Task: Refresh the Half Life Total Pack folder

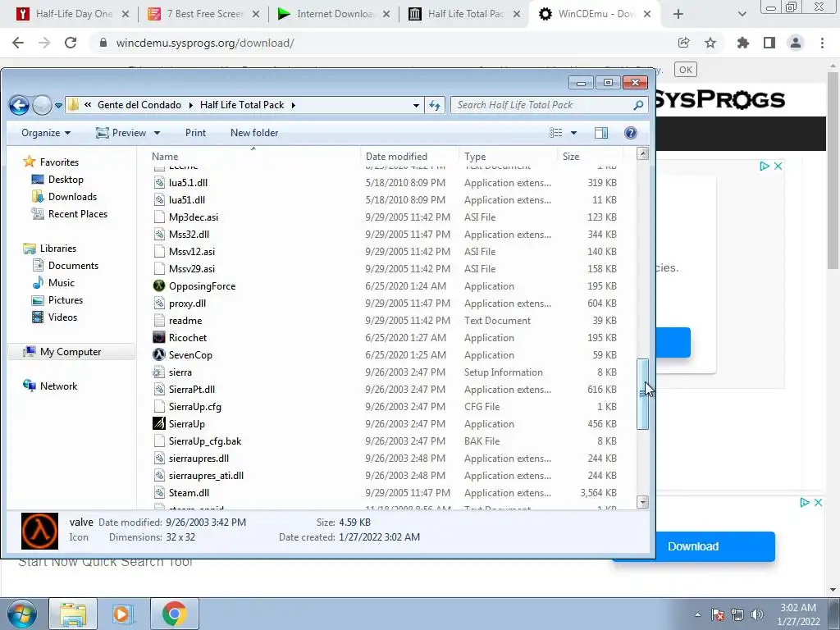Action: point(435,105)
